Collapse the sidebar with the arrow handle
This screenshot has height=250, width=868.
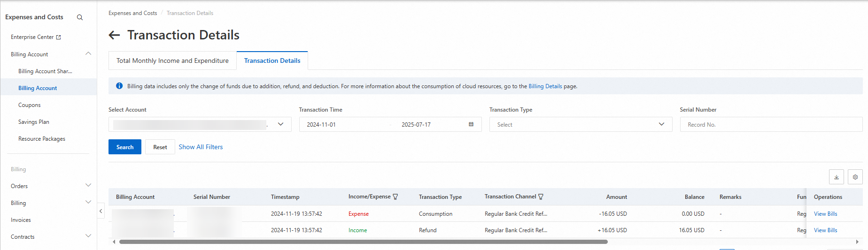[101, 211]
